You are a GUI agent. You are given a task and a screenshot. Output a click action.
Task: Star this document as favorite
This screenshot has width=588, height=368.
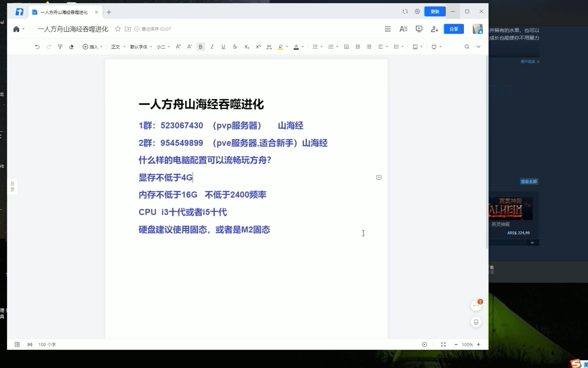118,29
